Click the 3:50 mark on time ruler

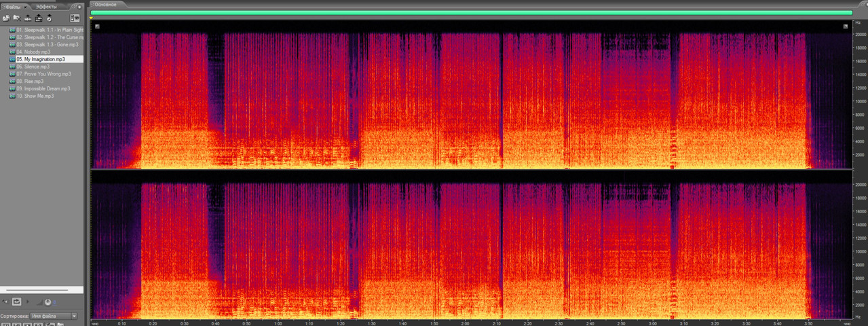(808, 323)
